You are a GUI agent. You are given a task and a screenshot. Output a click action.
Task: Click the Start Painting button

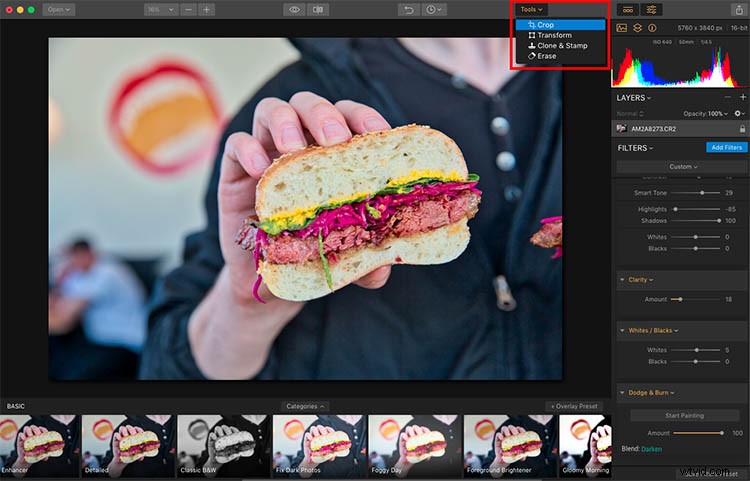[684, 415]
